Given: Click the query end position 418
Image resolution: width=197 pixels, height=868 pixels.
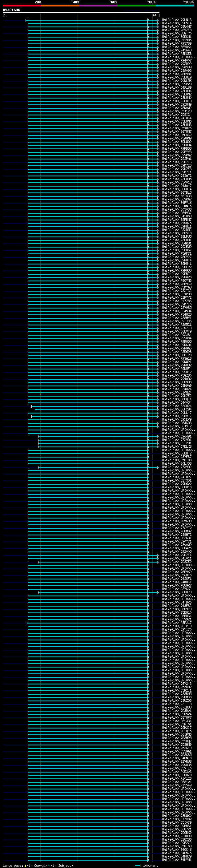Looking at the screenshot, I should point(155,15).
